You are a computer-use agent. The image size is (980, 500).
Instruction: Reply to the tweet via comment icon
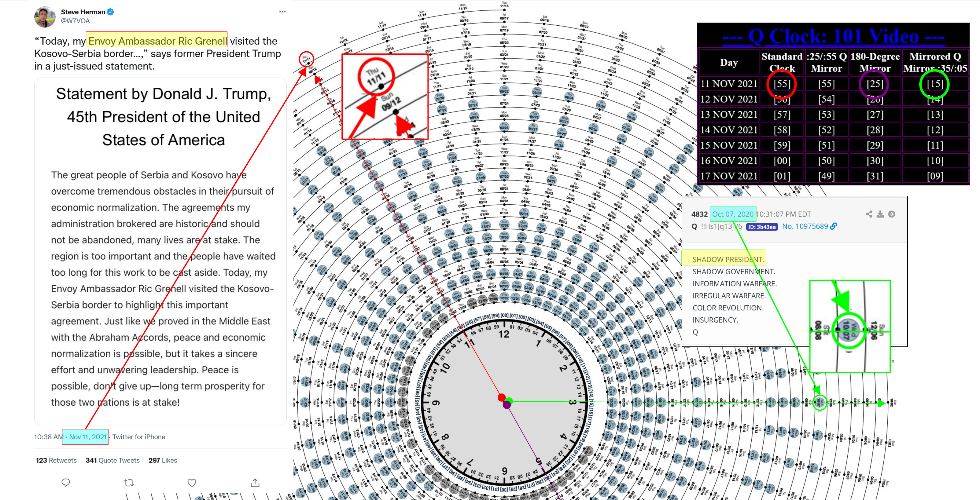pos(66,483)
